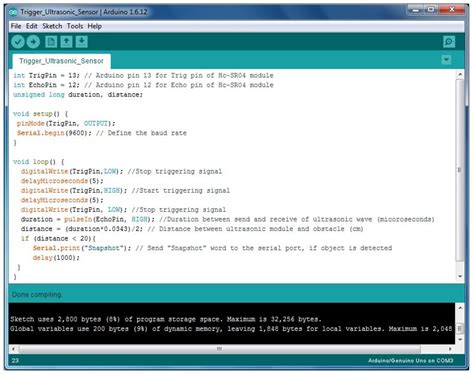Click the Upload arrow button
This screenshot has height=374, width=474.
[x=33, y=42]
